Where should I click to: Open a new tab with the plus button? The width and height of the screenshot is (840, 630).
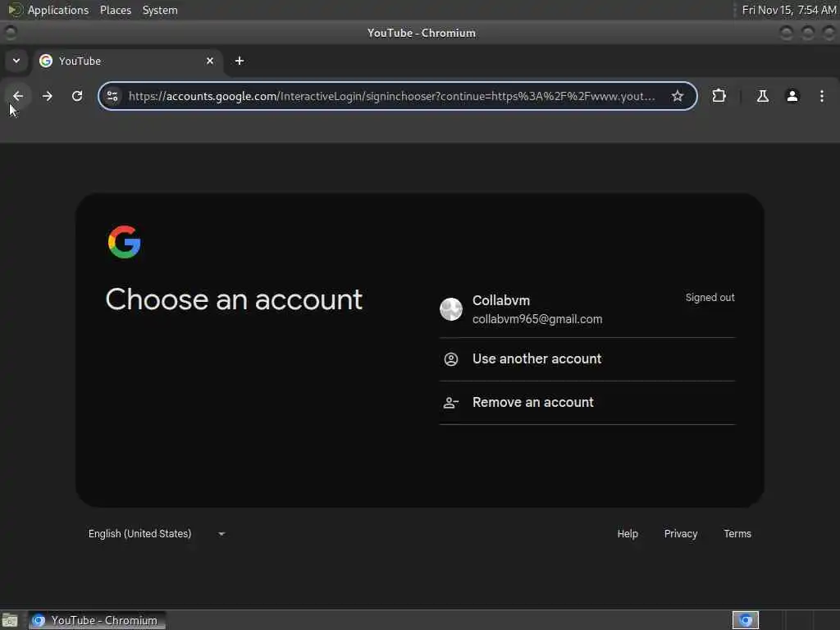point(240,61)
